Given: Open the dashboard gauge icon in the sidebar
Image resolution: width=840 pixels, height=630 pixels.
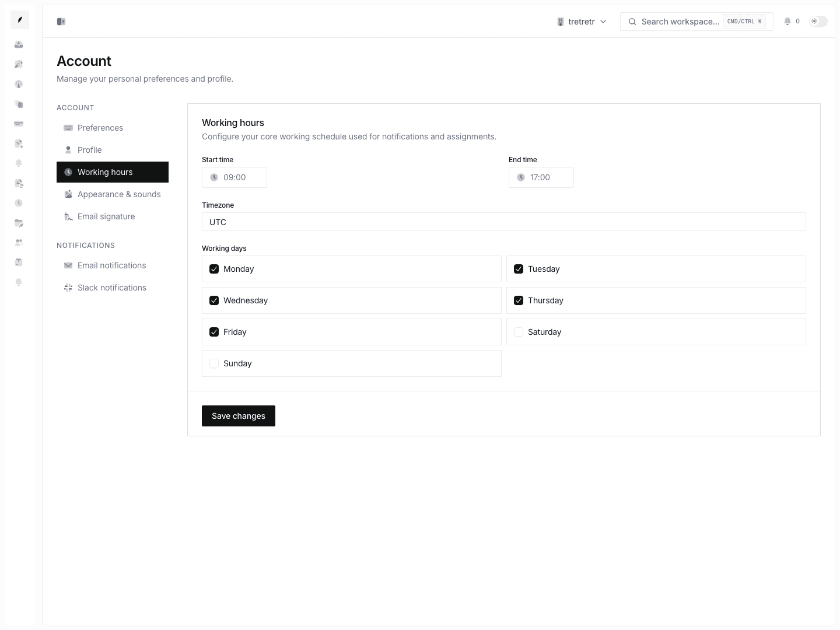Looking at the screenshot, I should (x=19, y=84).
